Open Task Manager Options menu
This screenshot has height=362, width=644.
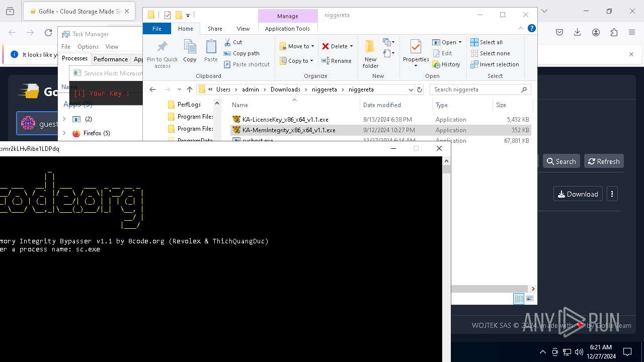pyautogui.click(x=88, y=47)
